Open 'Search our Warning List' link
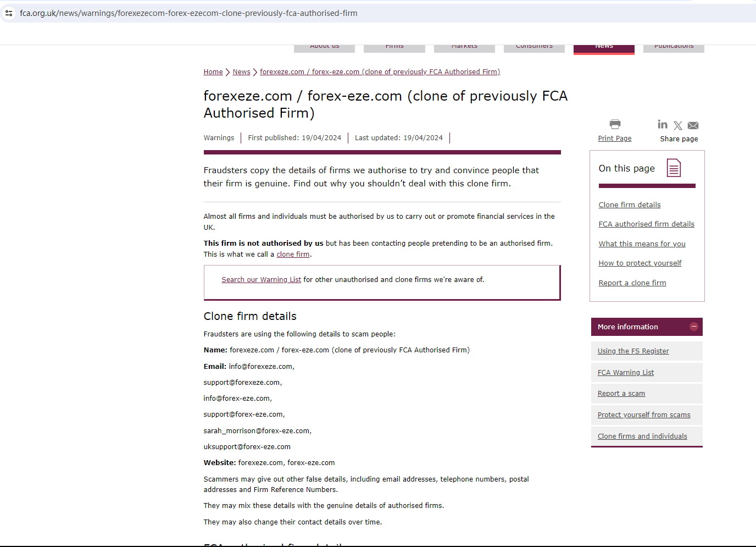 tap(261, 280)
